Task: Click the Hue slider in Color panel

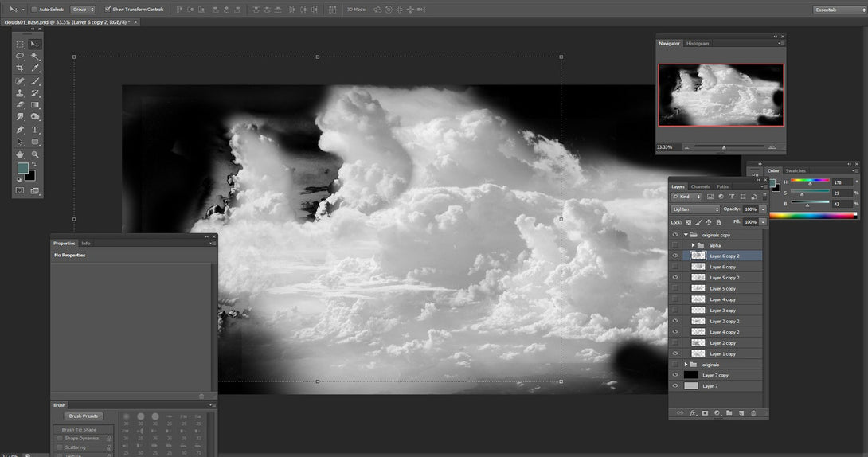Action: pyautogui.click(x=810, y=182)
